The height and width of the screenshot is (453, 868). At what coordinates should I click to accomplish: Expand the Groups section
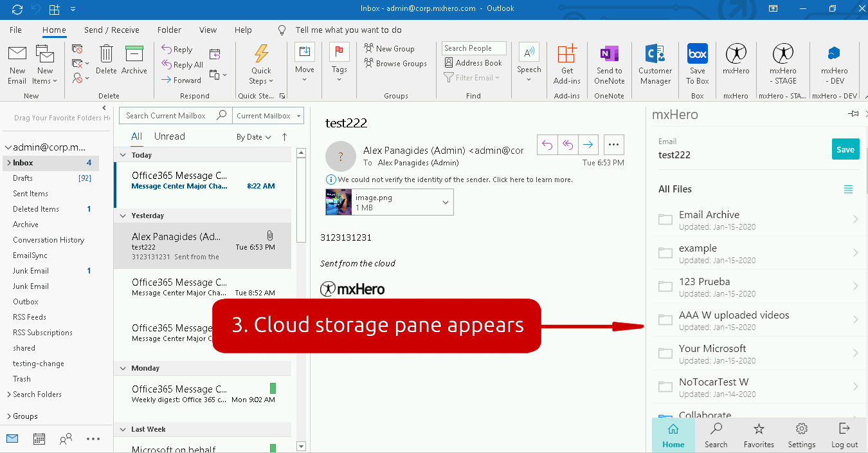click(x=9, y=416)
